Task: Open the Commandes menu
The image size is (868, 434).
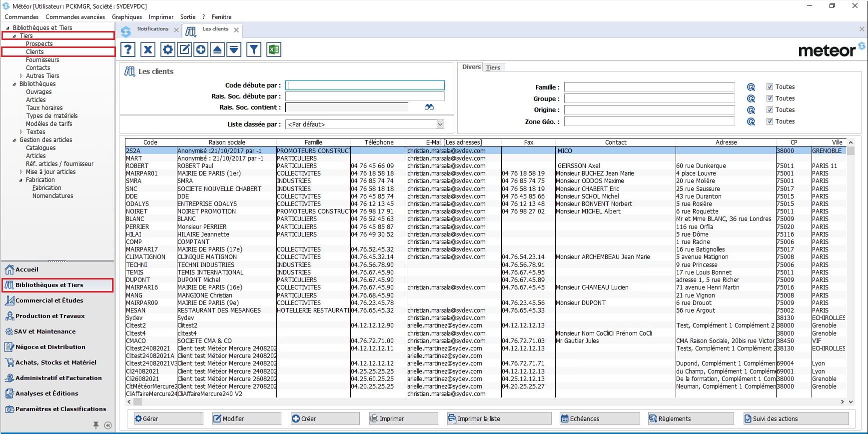Action: pyautogui.click(x=21, y=17)
